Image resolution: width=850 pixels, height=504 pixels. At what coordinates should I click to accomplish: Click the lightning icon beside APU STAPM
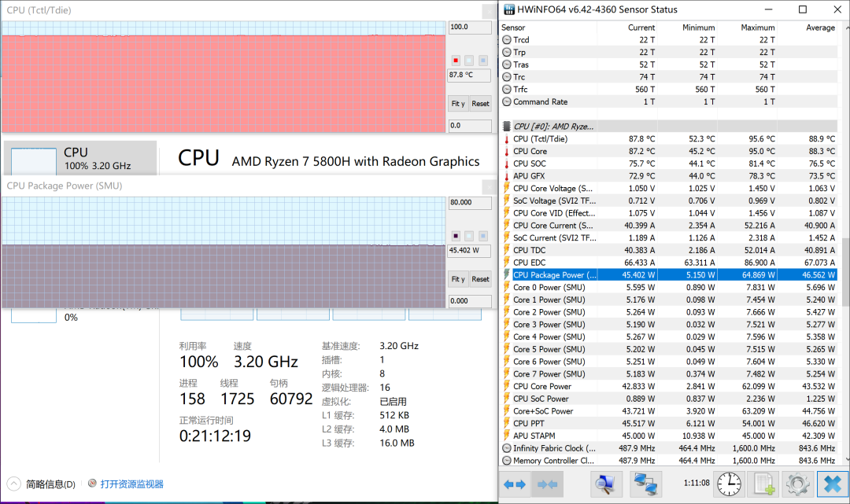(507, 436)
